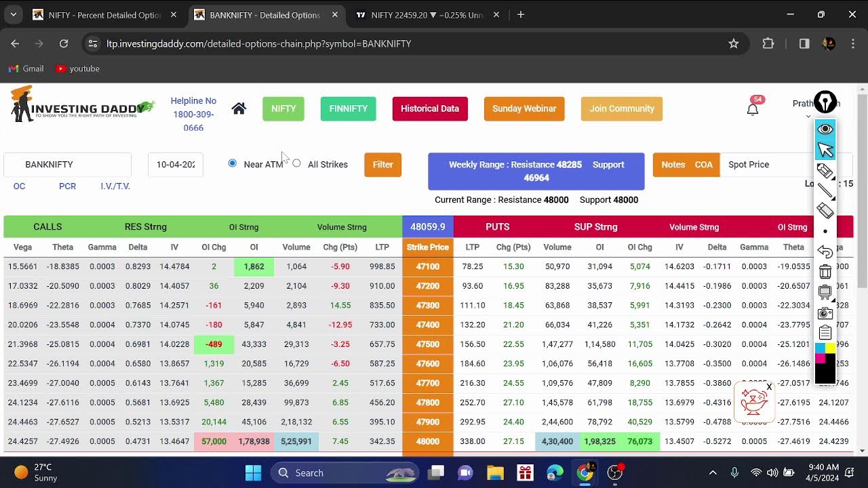Select the pencil drawing tool

(x=825, y=171)
